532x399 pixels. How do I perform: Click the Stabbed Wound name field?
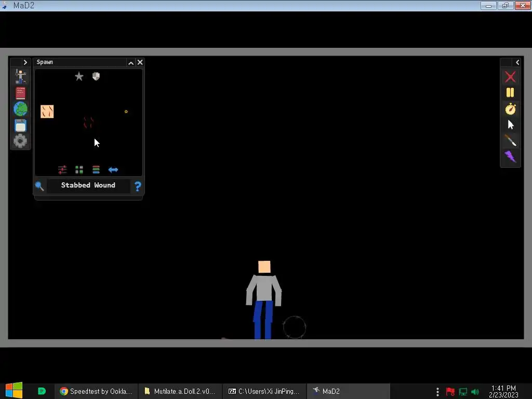(88, 185)
